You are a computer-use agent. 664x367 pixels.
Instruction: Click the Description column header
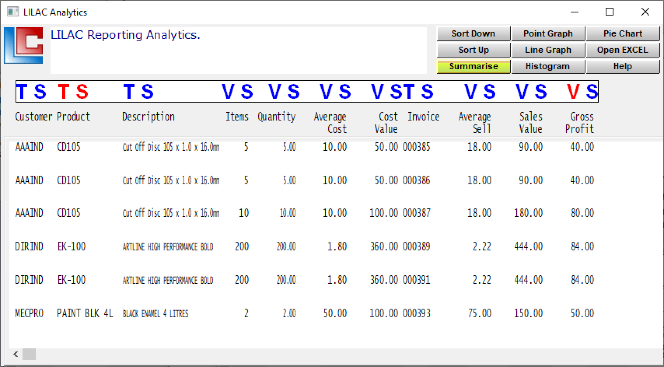click(x=148, y=117)
